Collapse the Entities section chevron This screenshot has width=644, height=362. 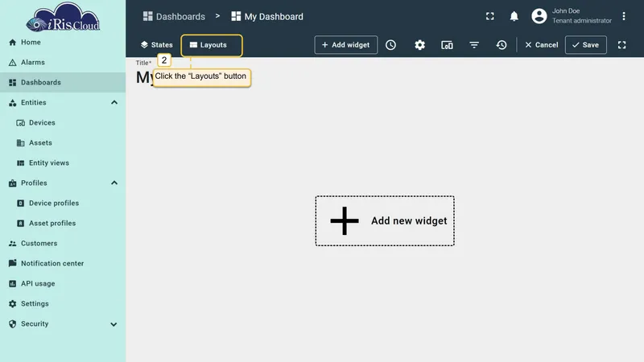(114, 103)
